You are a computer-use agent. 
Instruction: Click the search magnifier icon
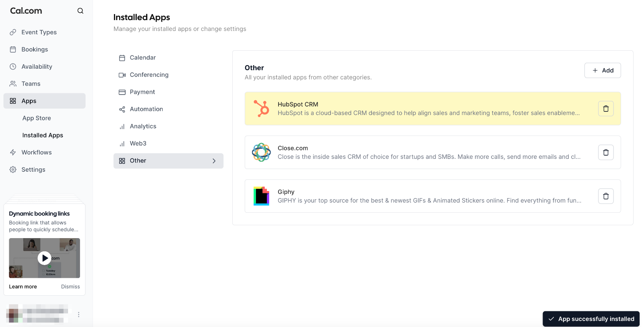click(x=80, y=11)
